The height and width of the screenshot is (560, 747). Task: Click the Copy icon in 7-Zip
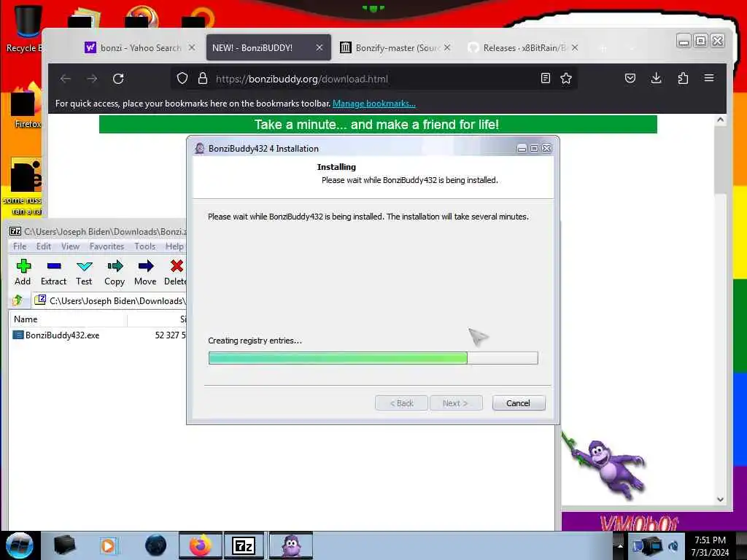click(x=115, y=265)
